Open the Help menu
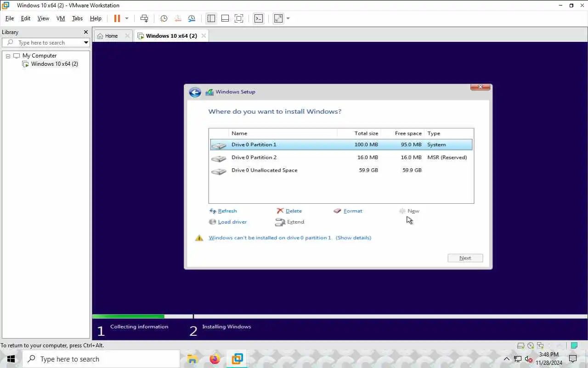This screenshot has width=588, height=368. click(96, 18)
